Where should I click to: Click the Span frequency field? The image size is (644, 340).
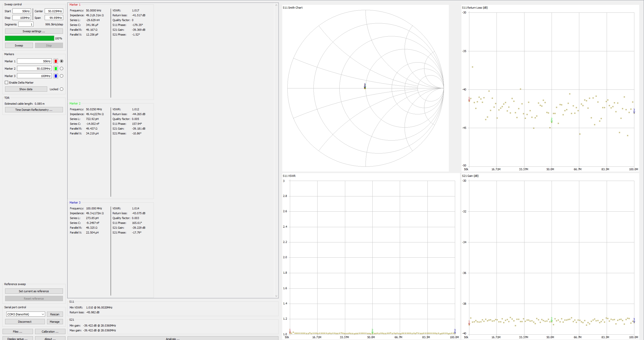point(54,18)
